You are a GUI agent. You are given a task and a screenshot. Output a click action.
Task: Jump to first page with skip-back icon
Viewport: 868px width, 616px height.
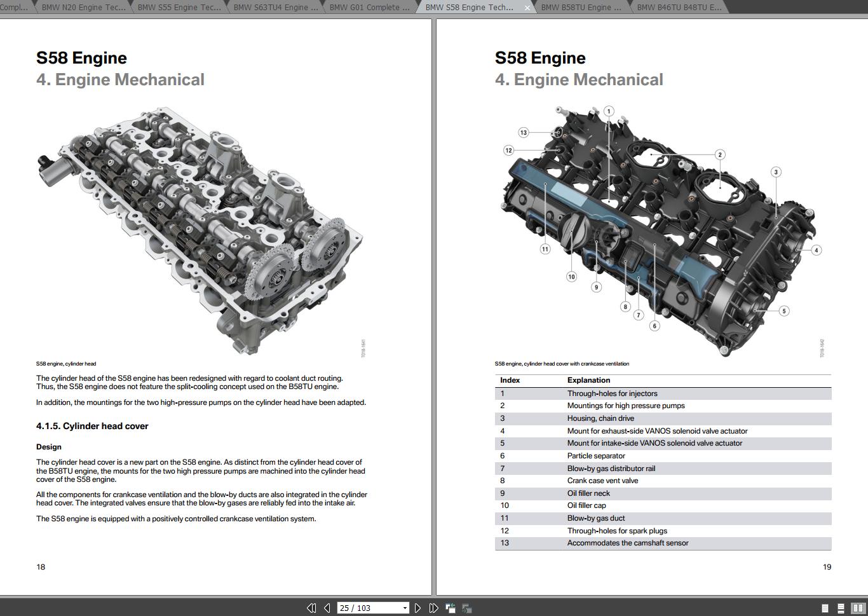pos(312,608)
